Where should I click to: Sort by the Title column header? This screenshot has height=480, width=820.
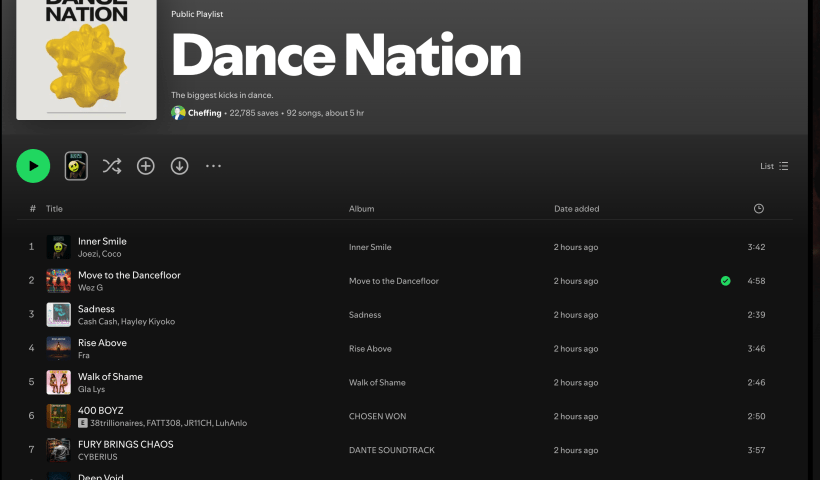pyautogui.click(x=54, y=209)
